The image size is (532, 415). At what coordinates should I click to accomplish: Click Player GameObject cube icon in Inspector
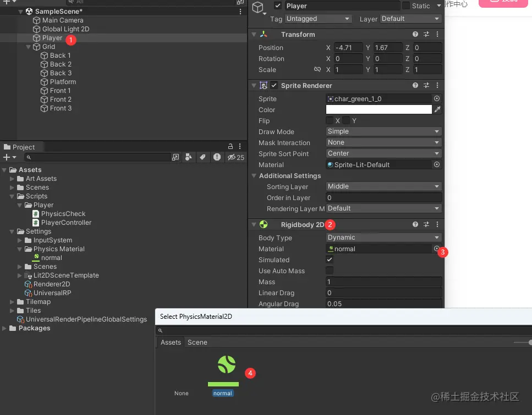coord(258,7)
